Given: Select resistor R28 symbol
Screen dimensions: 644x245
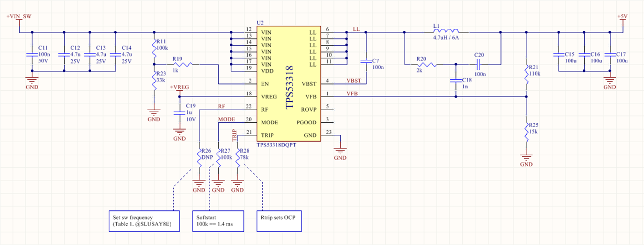Looking at the screenshot, I should 238,158.
